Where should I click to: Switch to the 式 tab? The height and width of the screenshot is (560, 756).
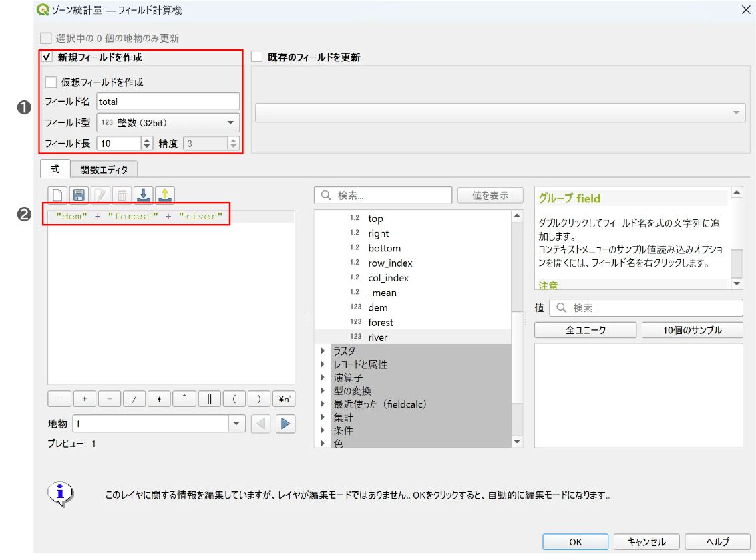pos(55,169)
